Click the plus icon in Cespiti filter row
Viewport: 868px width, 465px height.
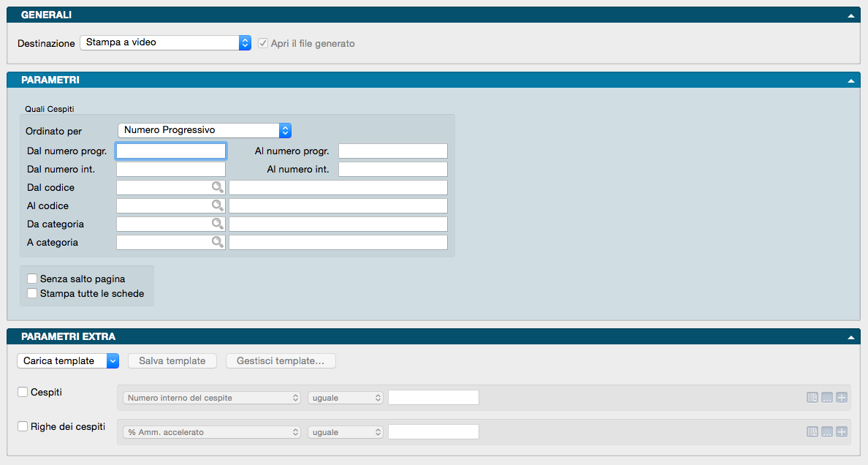[842, 398]
